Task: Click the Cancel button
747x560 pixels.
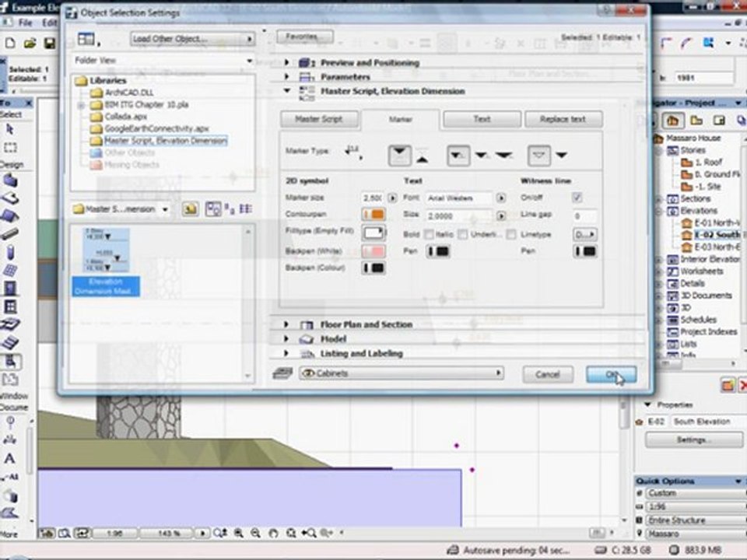Action: point(548,375)
